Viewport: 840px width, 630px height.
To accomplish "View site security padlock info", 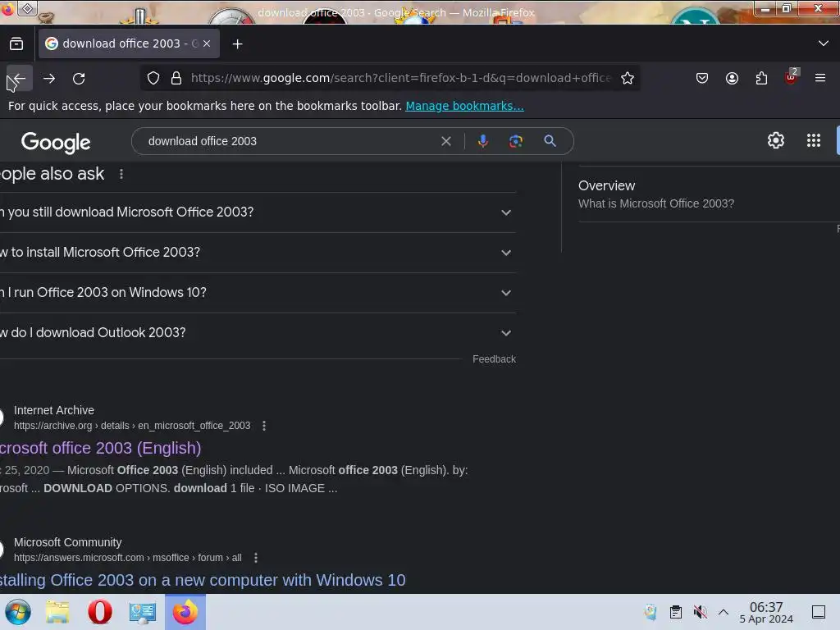I will pos(176,78).
